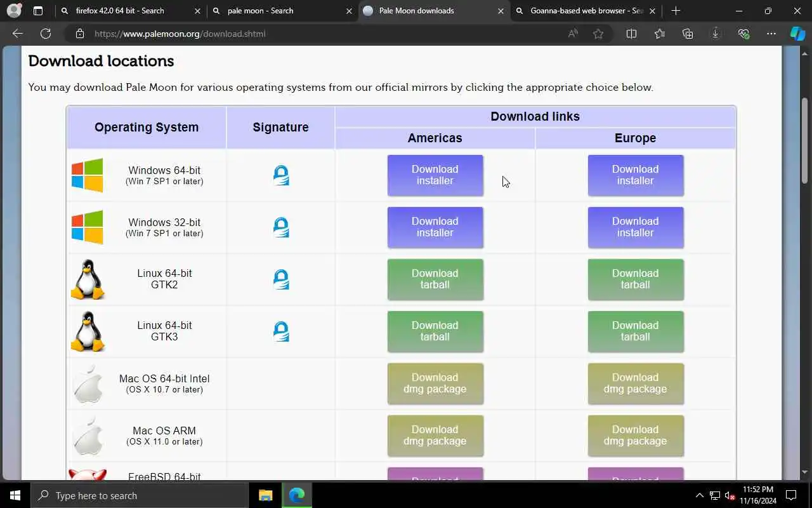
Task: Close the Pale Moon downloads tab
Action: click(x=501, y=11)
